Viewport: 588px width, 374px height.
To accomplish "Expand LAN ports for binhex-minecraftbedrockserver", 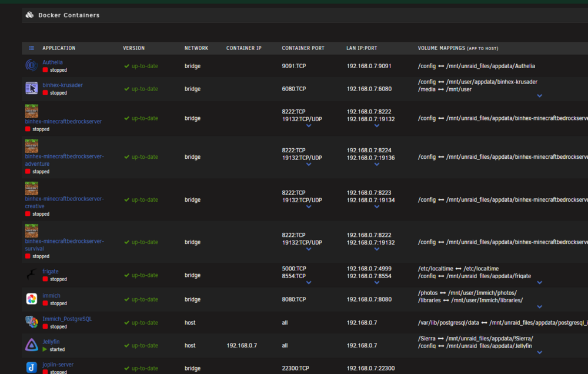I will pos(377,126).
